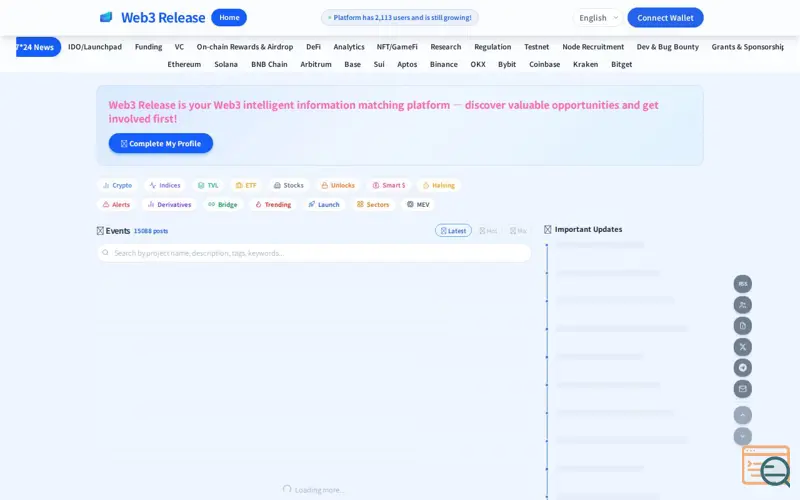Select the Trending chip

pyautogui.click(x=273, y=205)
